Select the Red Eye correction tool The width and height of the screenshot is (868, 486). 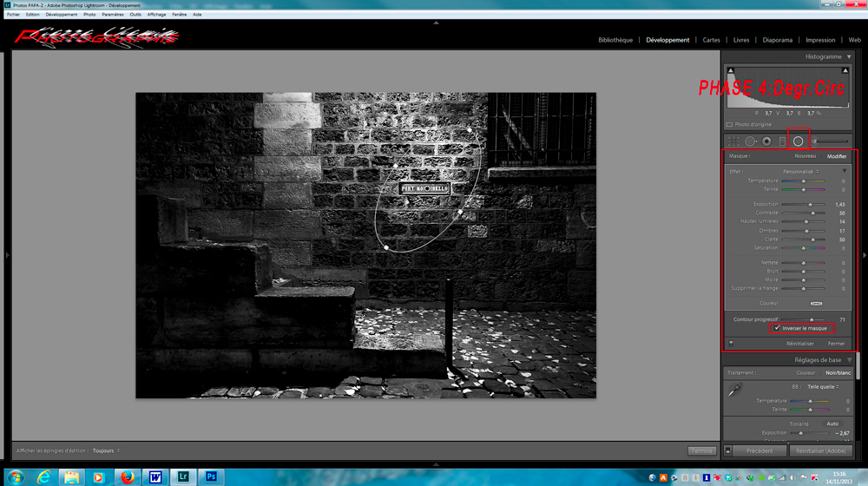click(x=766, y=141)
